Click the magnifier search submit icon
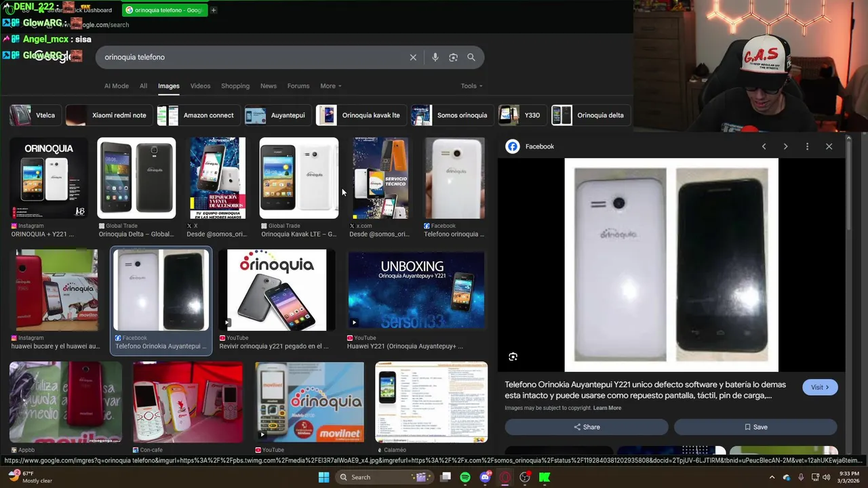 [471, 58]
